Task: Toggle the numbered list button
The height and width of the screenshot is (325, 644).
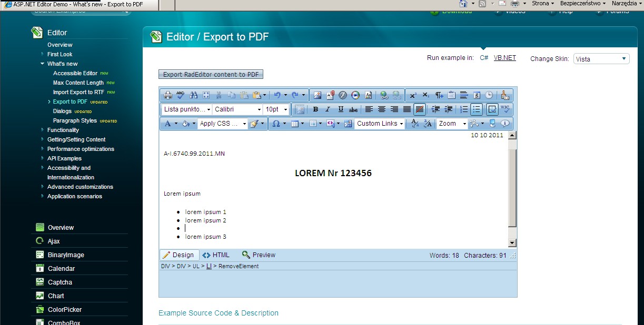Action: tap(463, 109)
